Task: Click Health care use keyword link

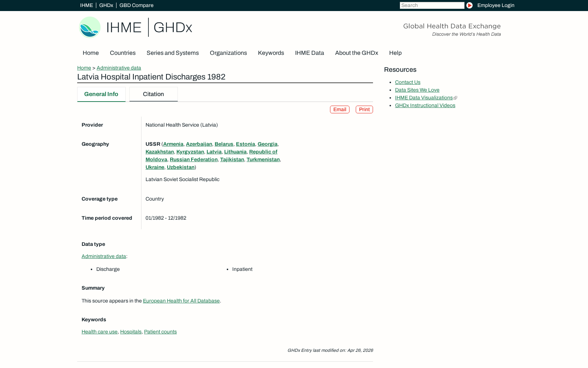Action: 100,332
